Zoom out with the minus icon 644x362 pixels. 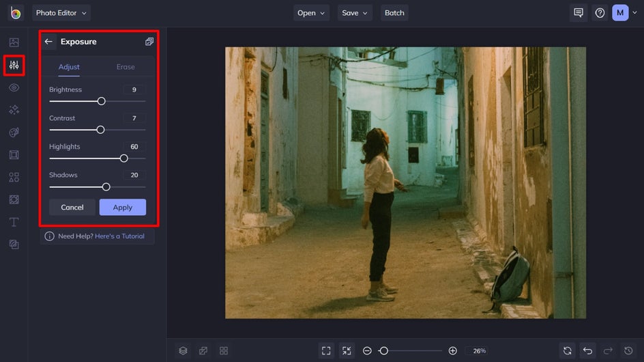click(x=367, y=351)
